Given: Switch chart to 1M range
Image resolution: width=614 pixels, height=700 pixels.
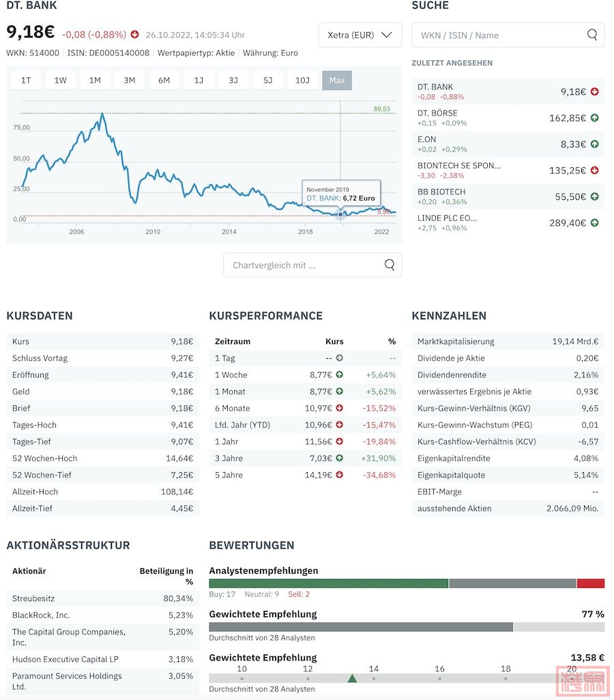Looking at the screenshot, I should coord(95,81).
